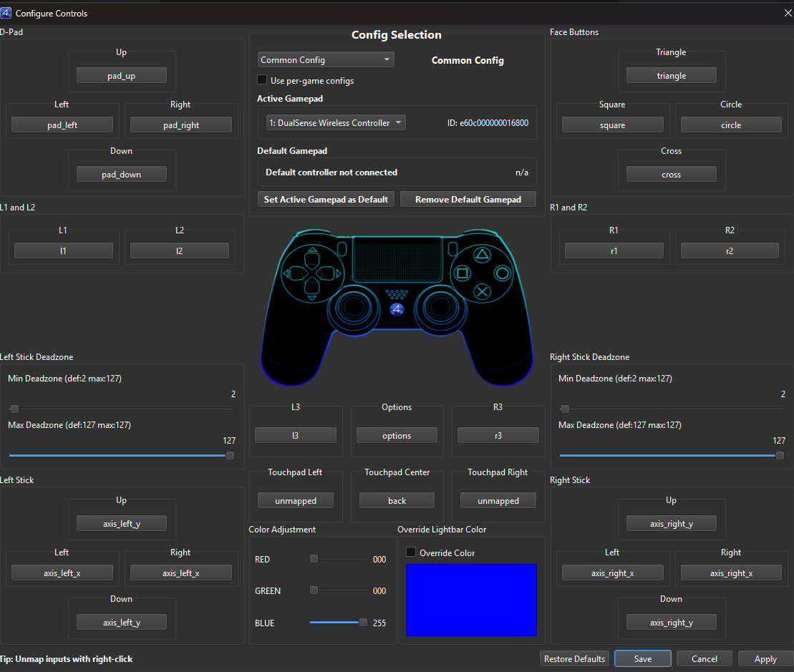Map the Touchpad Left unmapped button
The width and height of the screenshot is (794, 672).
pyautogui.click(x=295, y=500)
